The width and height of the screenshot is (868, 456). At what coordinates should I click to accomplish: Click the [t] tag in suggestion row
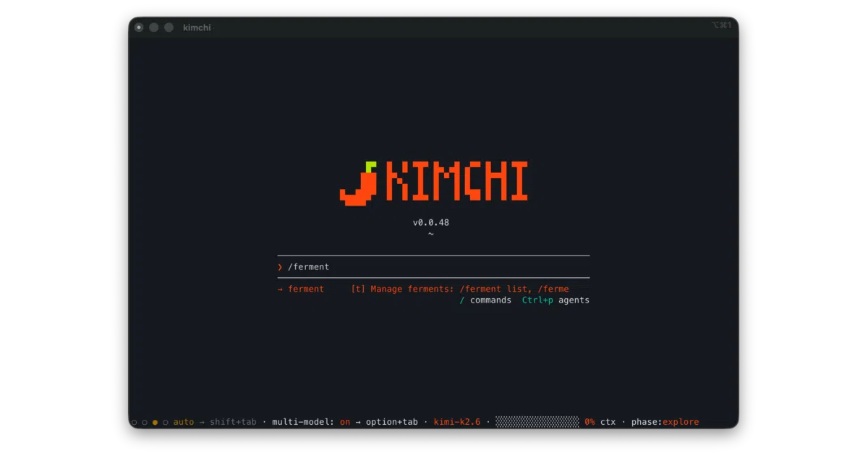(358, 289)
